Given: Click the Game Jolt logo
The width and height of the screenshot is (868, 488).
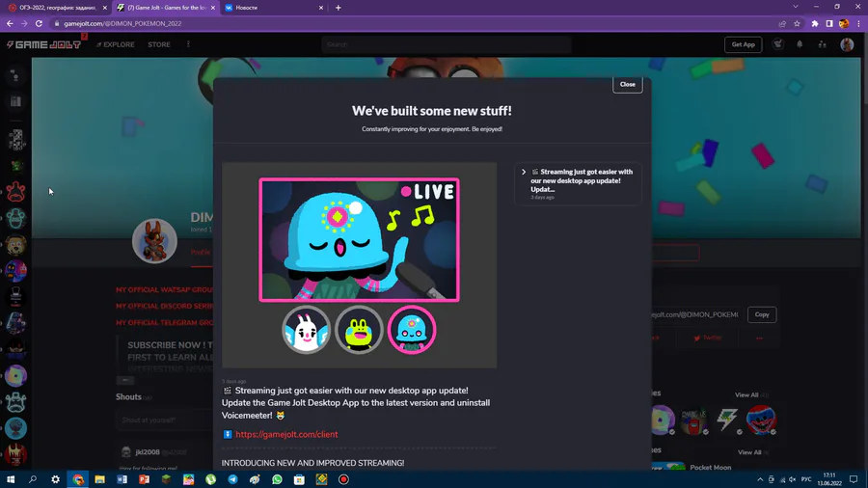Looking at the screenshot, I should (43, 44).
